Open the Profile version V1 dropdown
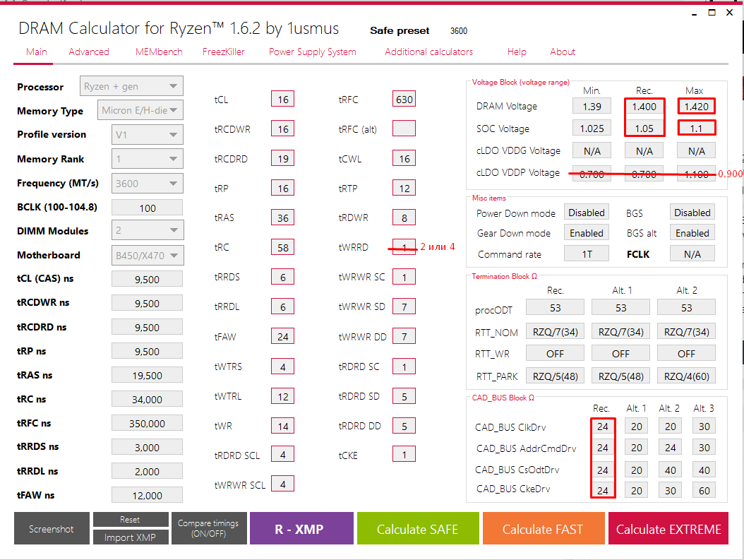Viewport: 744px width, 560px height. click(147, 135)
